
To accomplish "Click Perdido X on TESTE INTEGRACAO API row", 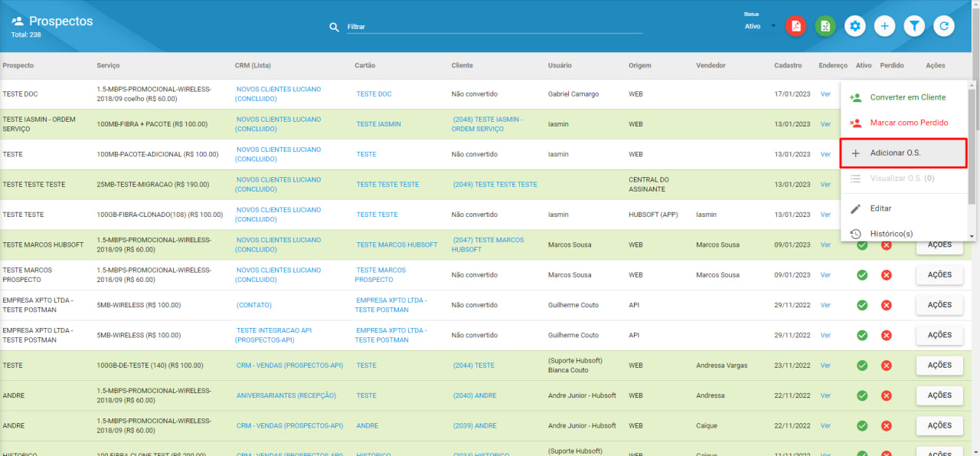I will point(887,335).
